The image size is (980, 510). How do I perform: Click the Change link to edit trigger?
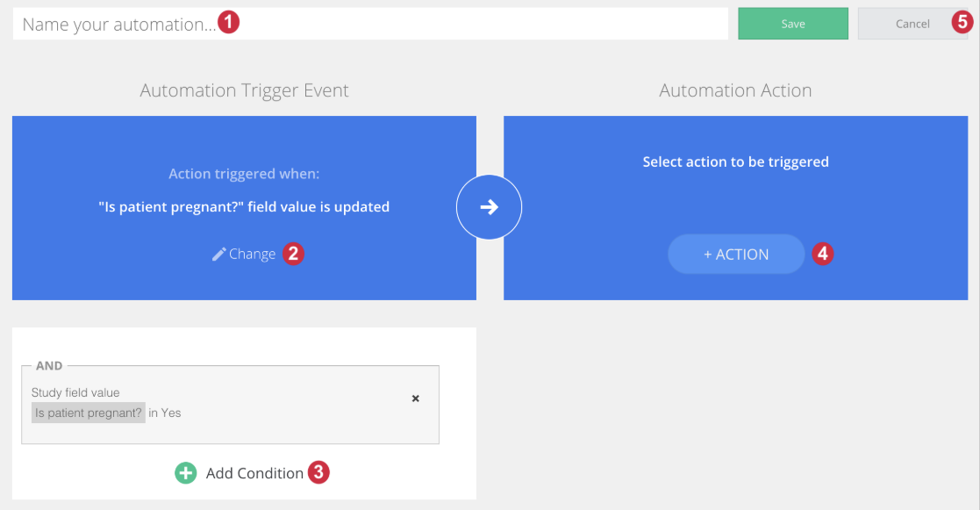pos(252,254)
